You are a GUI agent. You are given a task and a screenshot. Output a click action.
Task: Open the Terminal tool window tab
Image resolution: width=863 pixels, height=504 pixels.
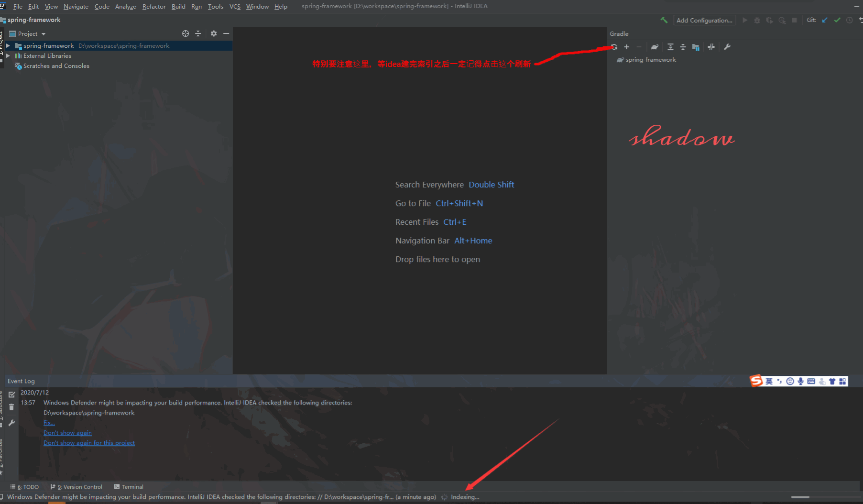coord(129,487)
